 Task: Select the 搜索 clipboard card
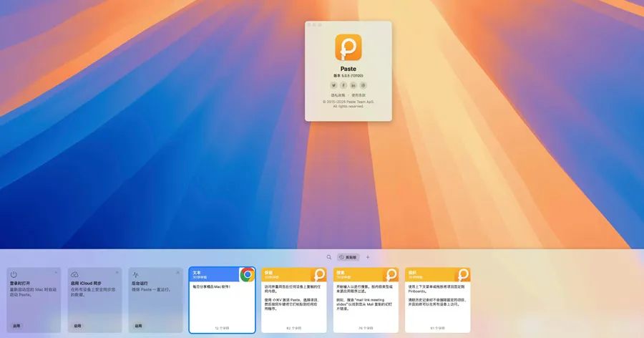[x=366, y=304]
